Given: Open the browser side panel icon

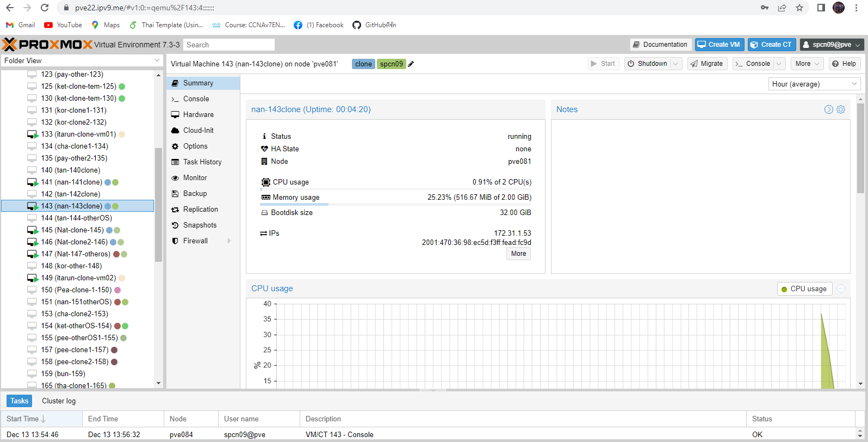Looking at the screenshot, I should point(821,8).
